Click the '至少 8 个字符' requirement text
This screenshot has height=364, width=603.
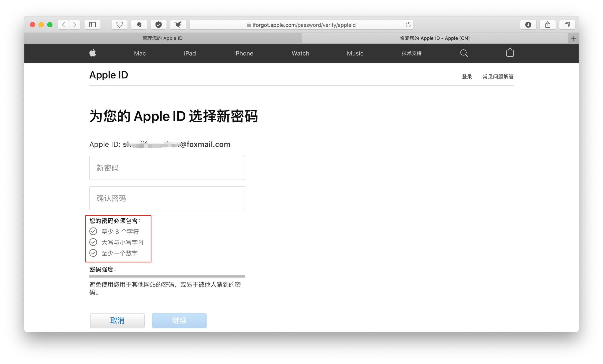pyautogui.click(x=120, y=232)
